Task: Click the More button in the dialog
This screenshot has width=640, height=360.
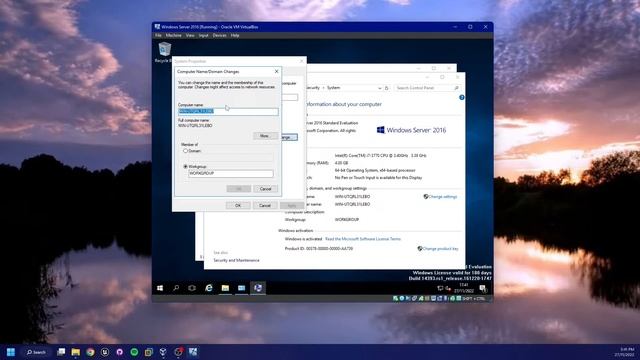Action: click(264, 136)
